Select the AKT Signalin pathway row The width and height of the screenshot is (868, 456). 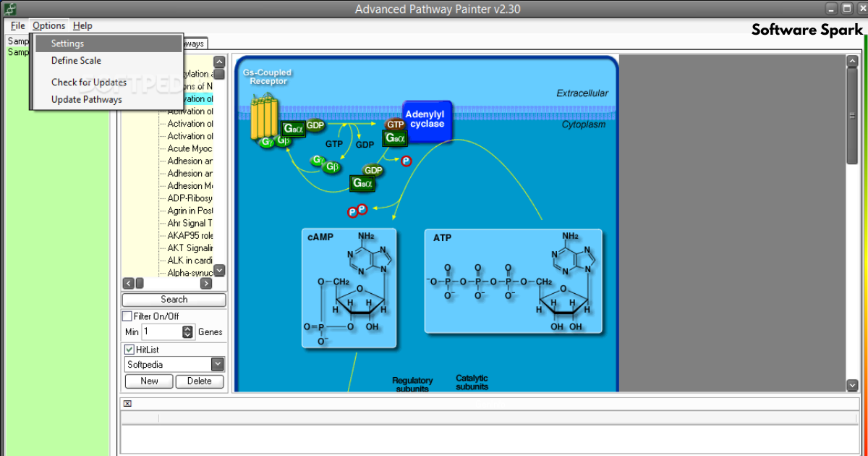point(190,248)
